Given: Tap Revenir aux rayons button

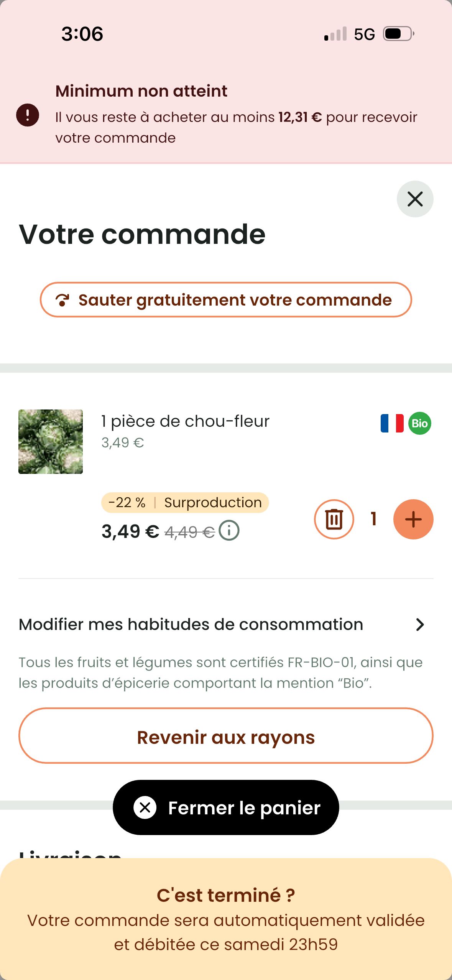Looking at the screenshot, I should tap(226, 737).
